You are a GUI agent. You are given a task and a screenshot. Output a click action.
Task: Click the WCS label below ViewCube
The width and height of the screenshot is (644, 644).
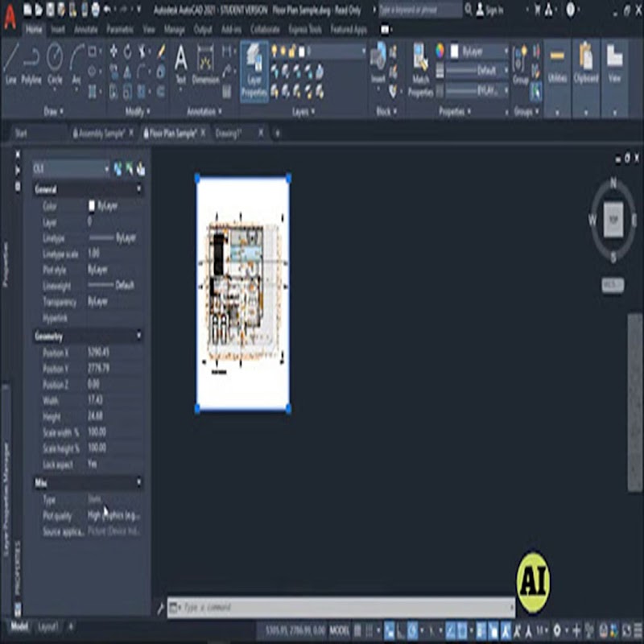click(x=613, y=285)
